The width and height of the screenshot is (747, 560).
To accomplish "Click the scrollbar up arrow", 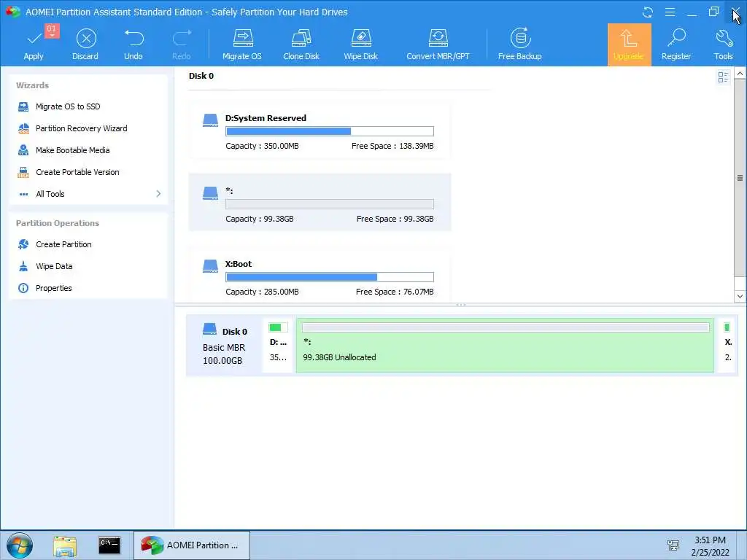I will pos(740,74).
